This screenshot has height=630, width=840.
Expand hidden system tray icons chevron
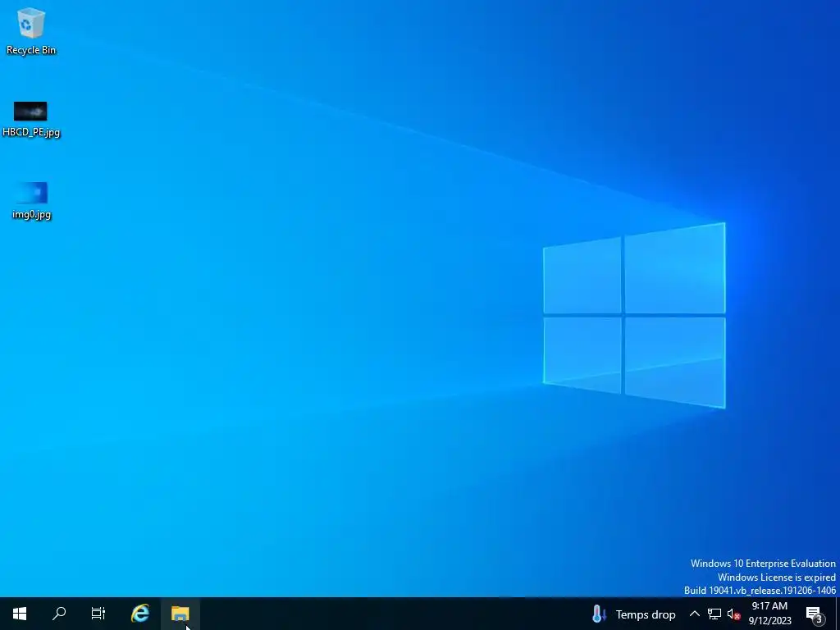pyautogui.click(x=694, y=614)
